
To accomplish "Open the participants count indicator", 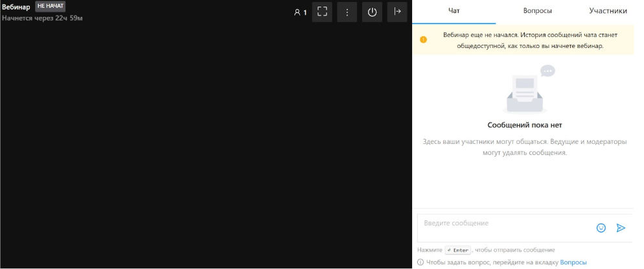I will (x=300, y=12).
